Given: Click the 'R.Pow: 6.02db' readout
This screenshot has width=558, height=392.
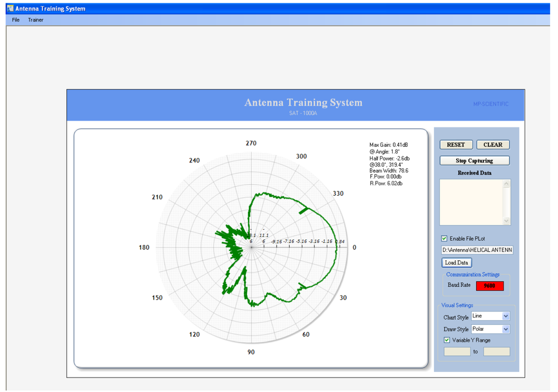Looking at the screenshot, I should click(386, 183).
